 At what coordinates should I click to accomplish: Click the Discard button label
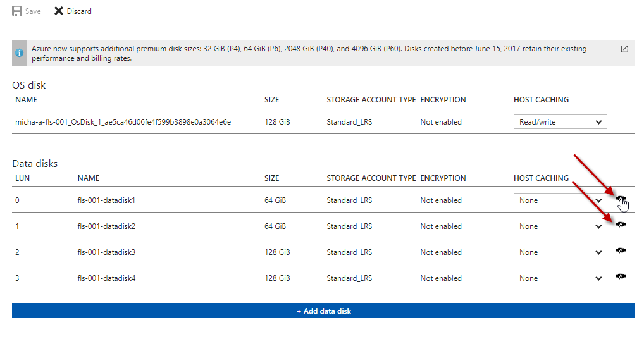[x=79, y=11]
